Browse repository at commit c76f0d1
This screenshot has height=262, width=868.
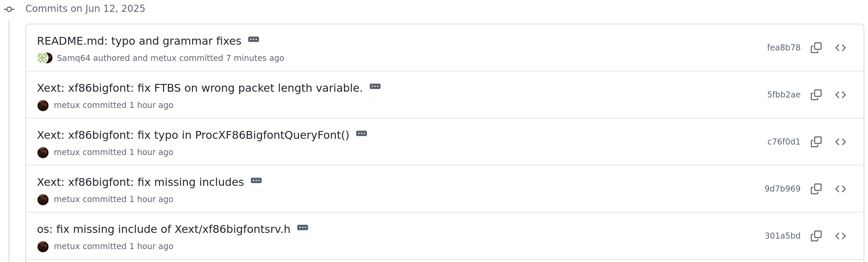click(841, 142)
